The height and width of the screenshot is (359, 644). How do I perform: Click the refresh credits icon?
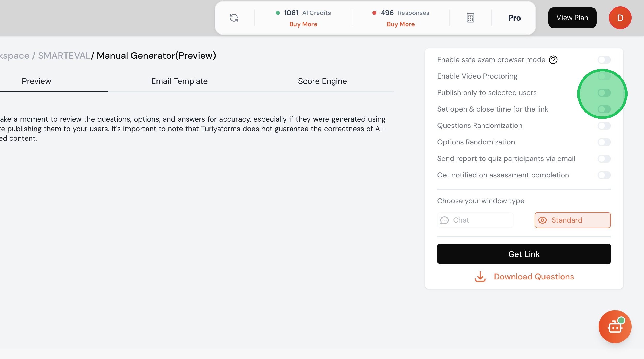click(x=234, y=18)
